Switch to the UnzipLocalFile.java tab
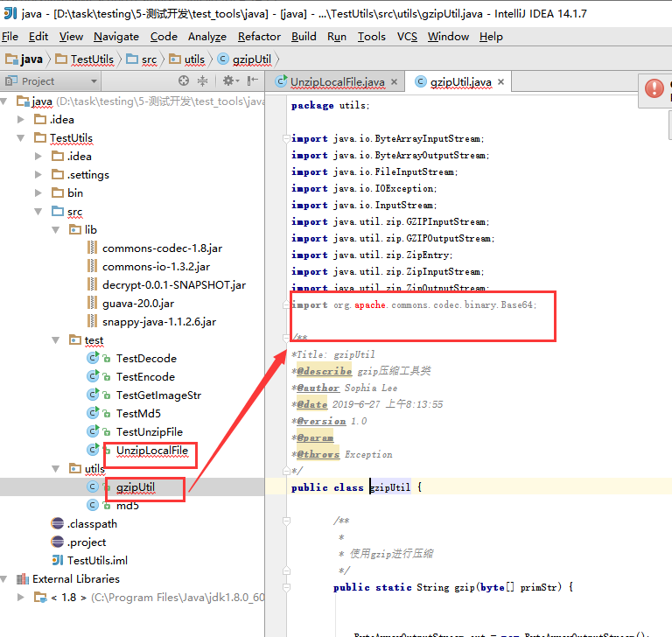The image size is (672, 637). (x=337, y=82)
